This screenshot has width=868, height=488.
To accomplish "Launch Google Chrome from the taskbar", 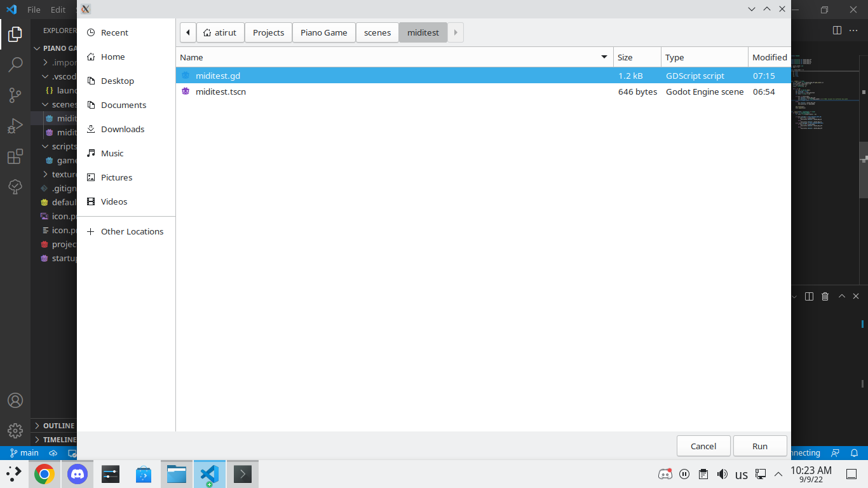I will (x=44, y=474).
